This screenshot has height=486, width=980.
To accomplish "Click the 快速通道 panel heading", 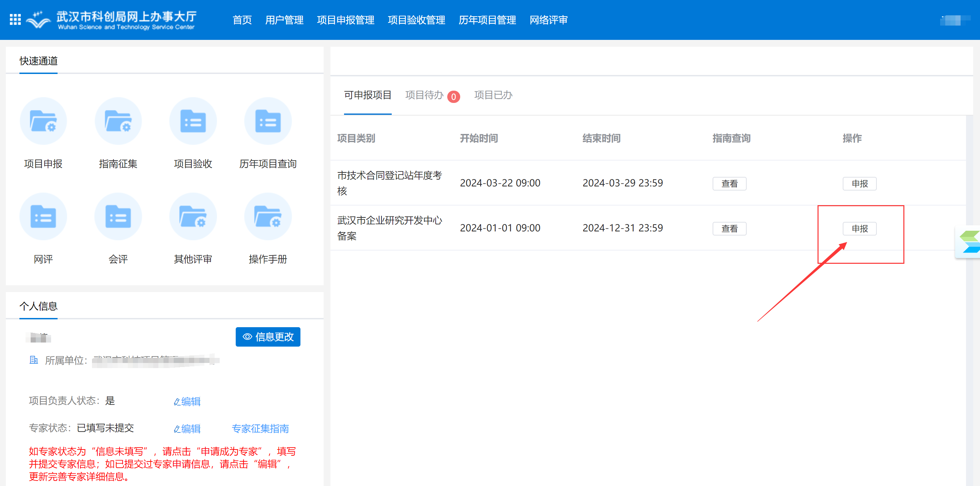I will [x=38, y=61].
